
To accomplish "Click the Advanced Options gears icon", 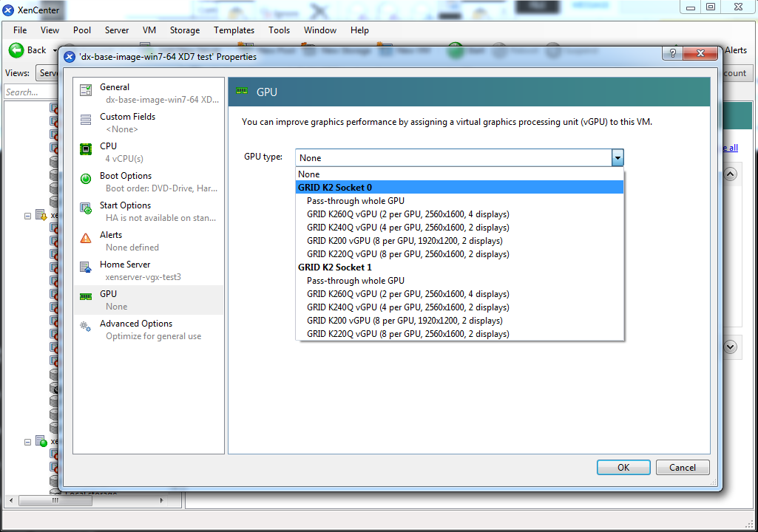I will point(87,326).
